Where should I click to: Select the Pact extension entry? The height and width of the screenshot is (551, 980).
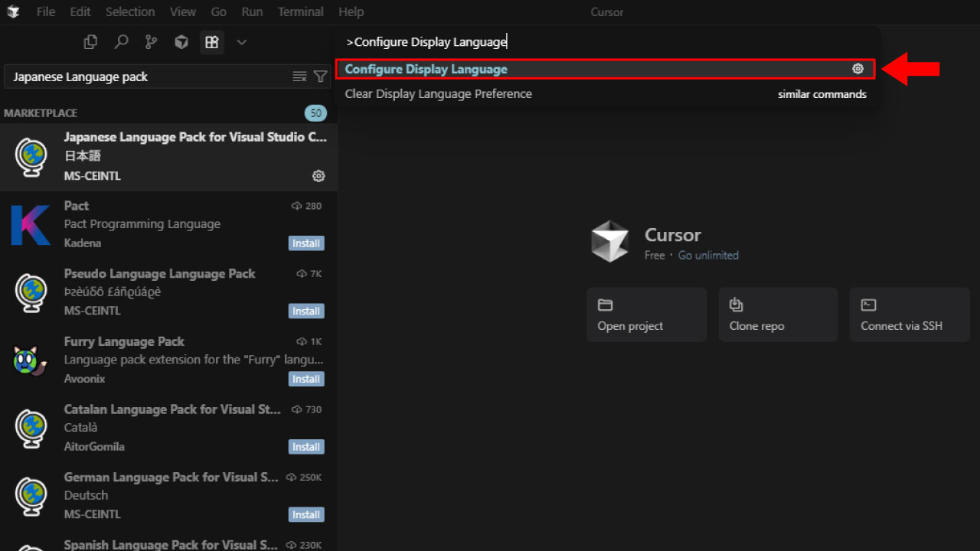click(x=168, y=225)
